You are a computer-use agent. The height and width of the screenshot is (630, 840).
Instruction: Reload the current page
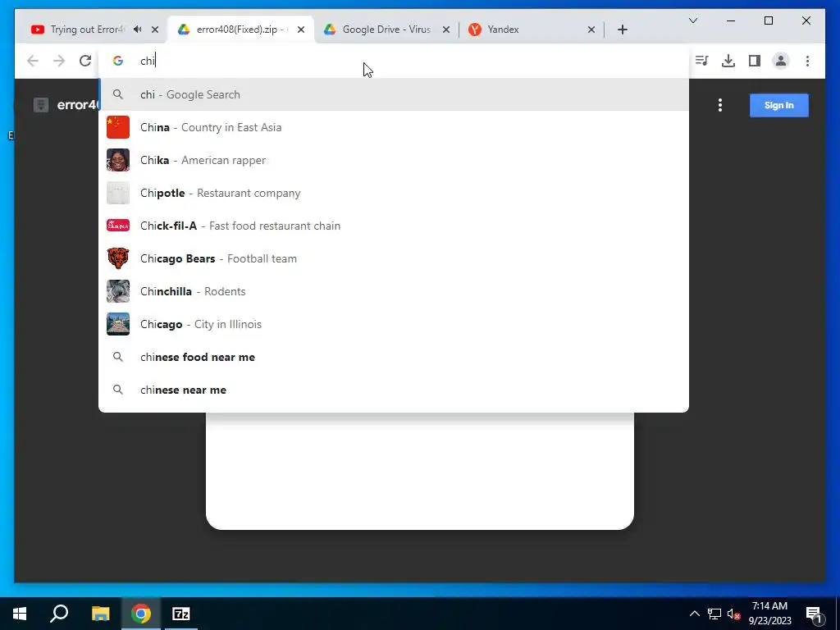[x=85, y=61]
